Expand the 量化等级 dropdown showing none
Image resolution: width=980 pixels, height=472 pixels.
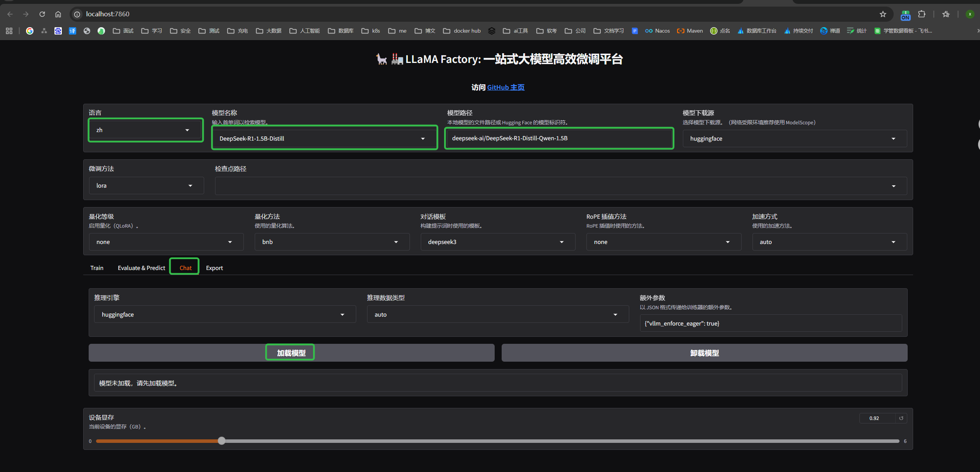click(166, 242)
